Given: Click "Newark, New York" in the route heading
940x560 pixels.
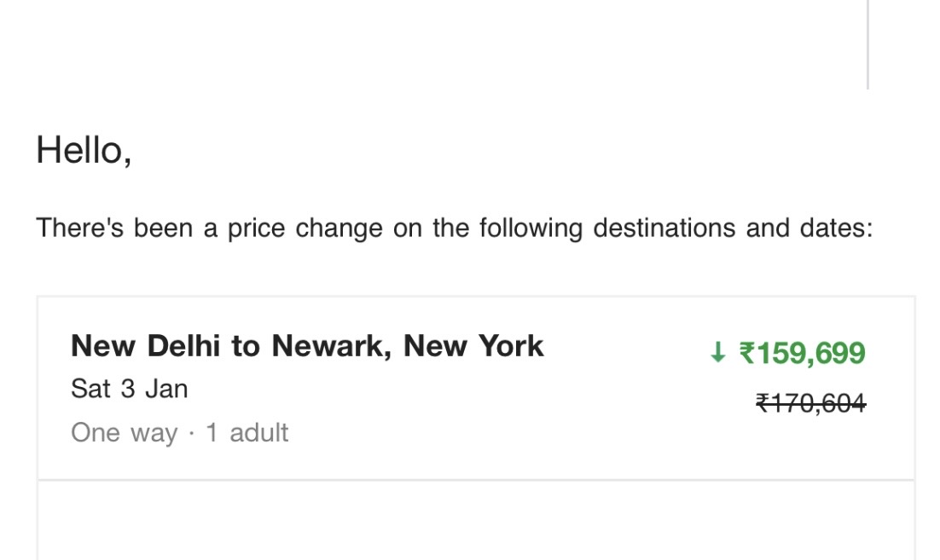Looking at the screenshot, I should pos(408,346).
